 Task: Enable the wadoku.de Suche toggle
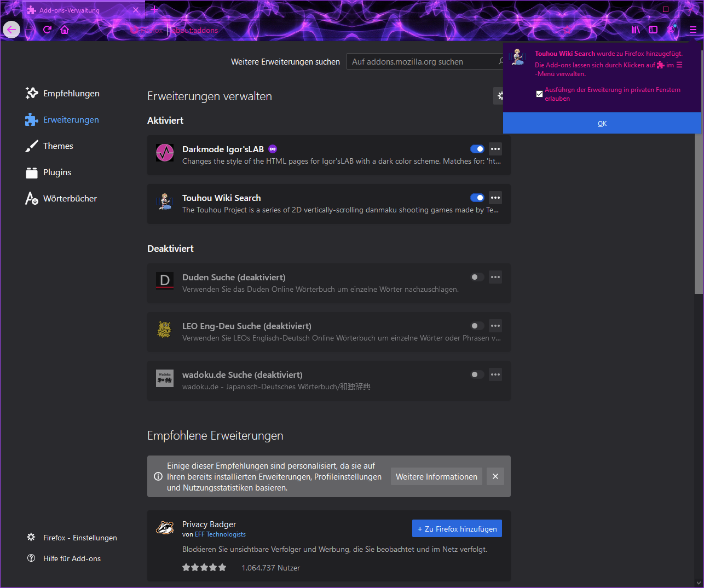477,374
